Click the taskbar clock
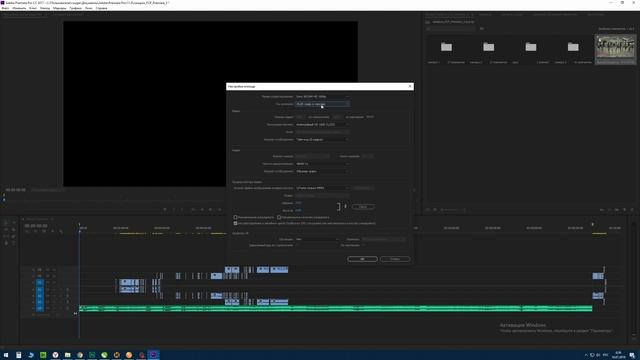The height and width of the screenshot is (360, 640). coord(618,355)
